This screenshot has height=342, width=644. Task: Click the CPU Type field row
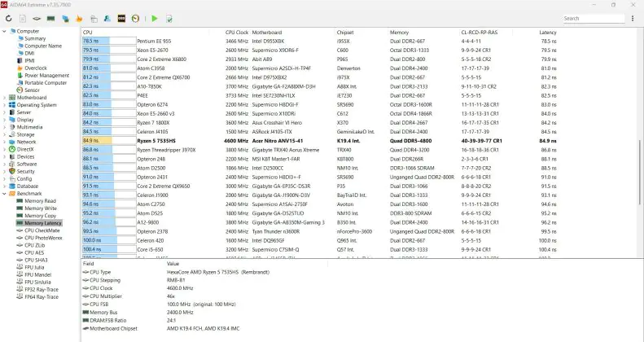(176, 272)
